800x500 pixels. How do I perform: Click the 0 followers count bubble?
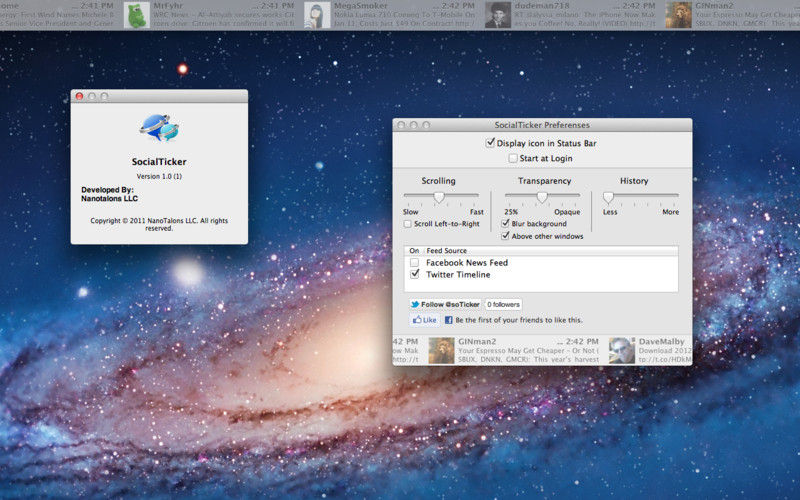coord(503,305)
